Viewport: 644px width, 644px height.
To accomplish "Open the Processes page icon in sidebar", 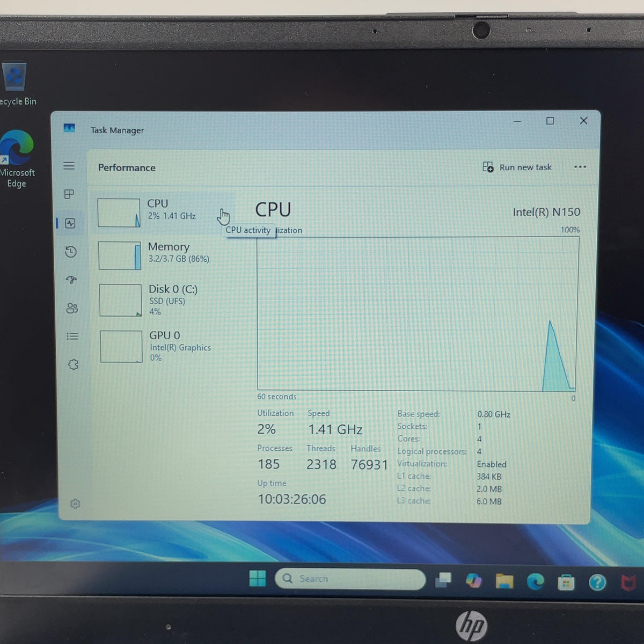I will tap(69, 194).
